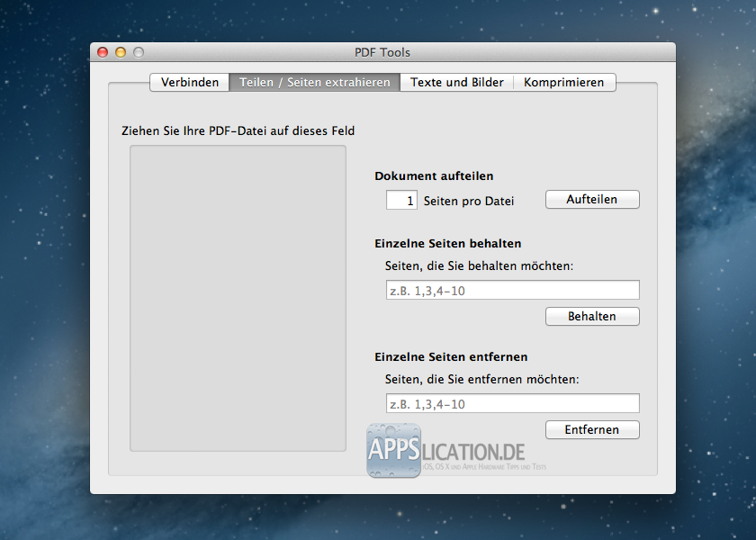Viewport: 756px width, 540px height.
Task: Select the Teilen / Seiten extrahieren tab
Action: pos(314,83)
